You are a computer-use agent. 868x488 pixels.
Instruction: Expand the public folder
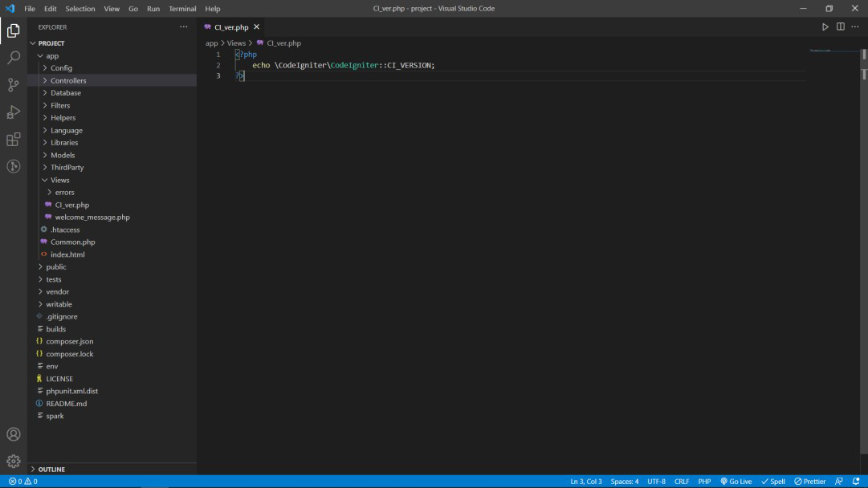coord(112,266)
